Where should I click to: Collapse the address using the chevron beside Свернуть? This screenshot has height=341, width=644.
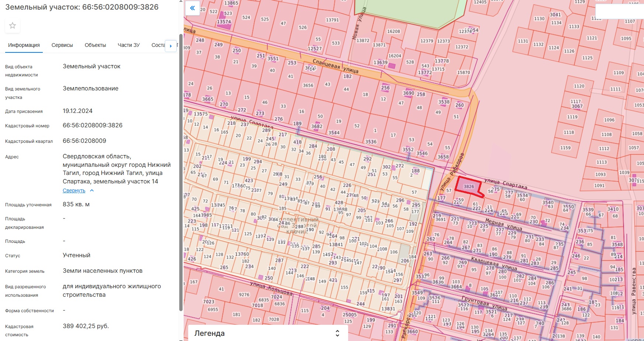(92, 190)
